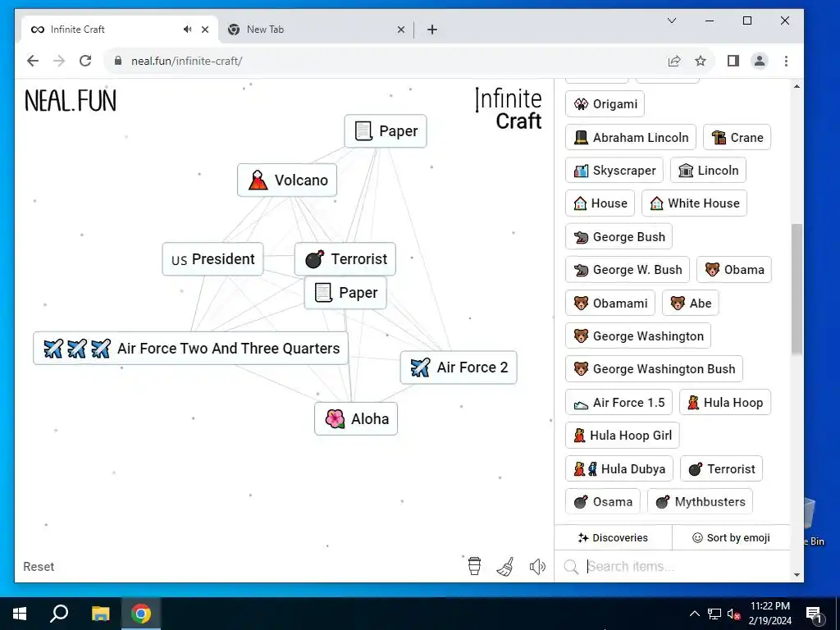
Task: Toggle the browser side panel
Action: point(733,61)
